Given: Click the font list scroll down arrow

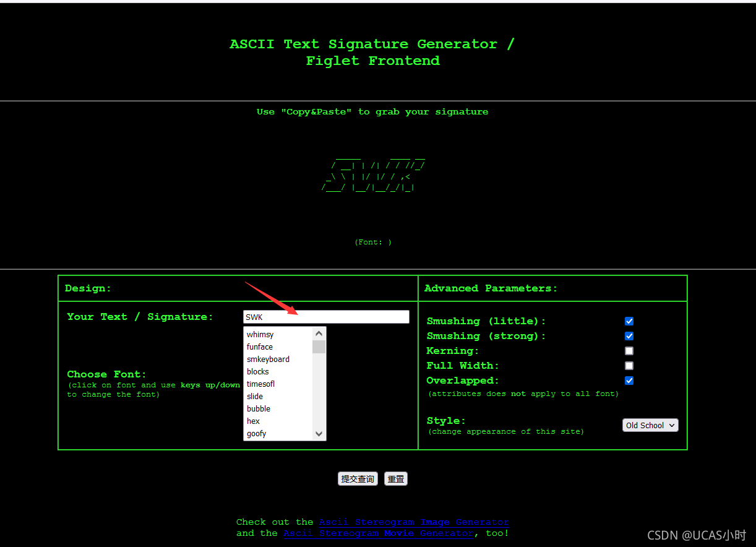Looking at the screenshot, I should 319,434.
